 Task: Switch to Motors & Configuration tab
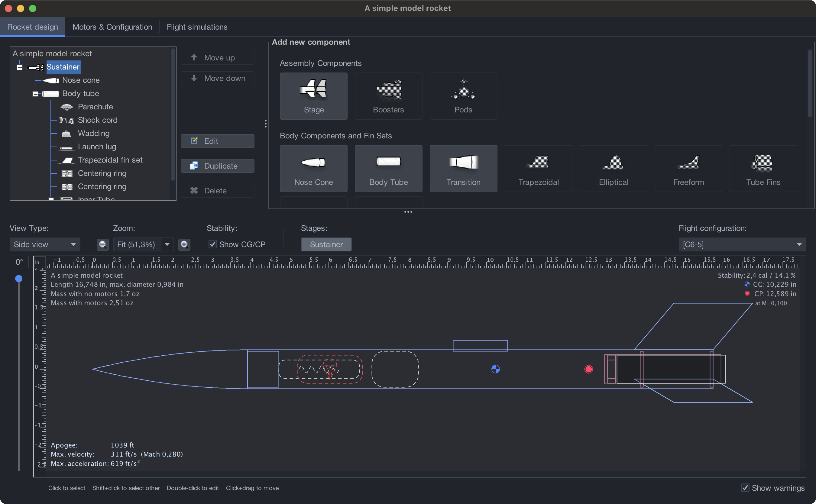click(x=112, y=27)
